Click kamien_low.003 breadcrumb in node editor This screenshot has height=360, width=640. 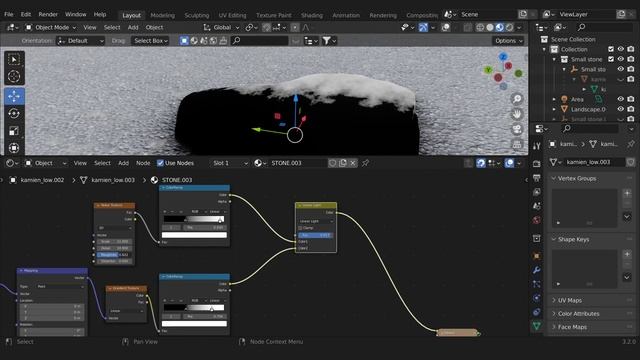click(113, 180)
